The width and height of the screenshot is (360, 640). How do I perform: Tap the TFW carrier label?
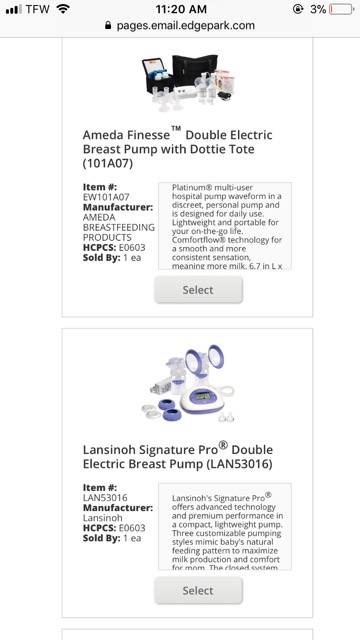(39, 9)
